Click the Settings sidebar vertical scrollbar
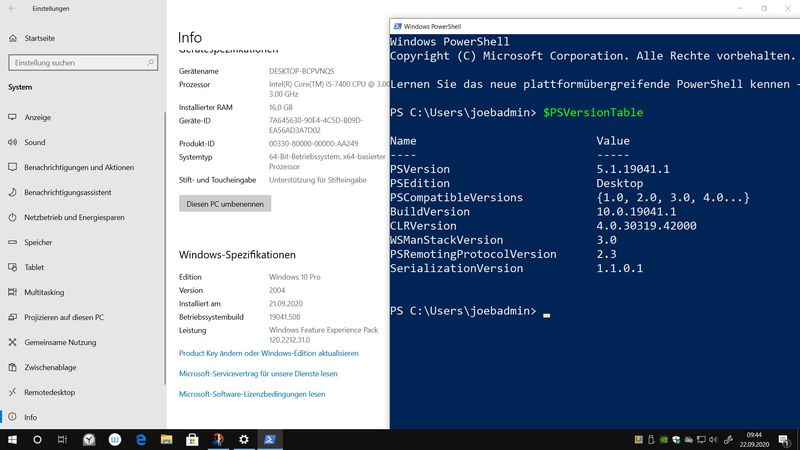The height and width of the screenshot is (450, 800). click(x=165, y=248)
